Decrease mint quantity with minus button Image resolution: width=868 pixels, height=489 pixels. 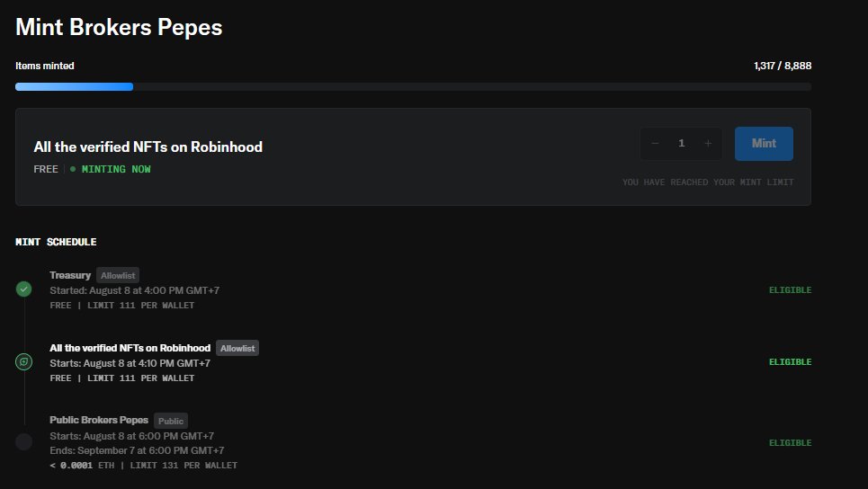click(x=655, y=144)
